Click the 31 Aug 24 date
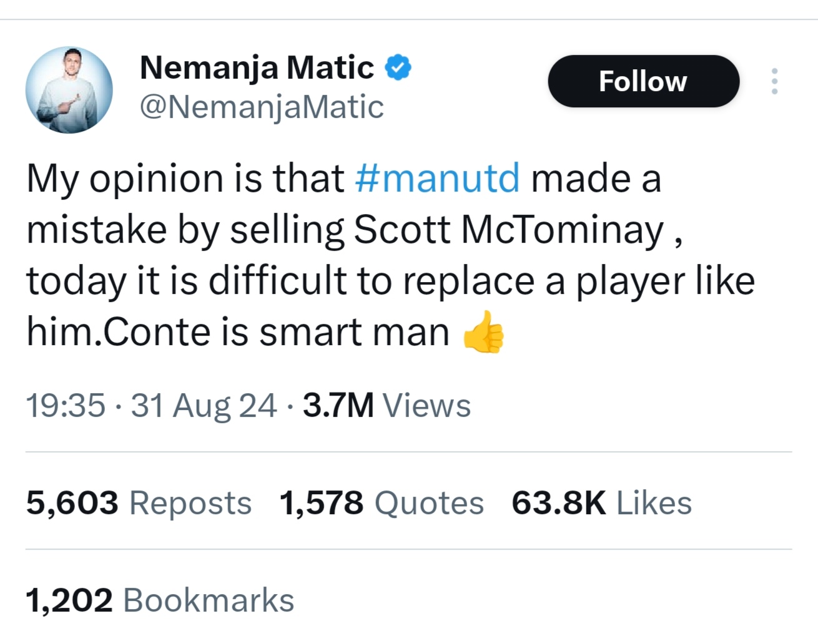 tap(204, 406)
